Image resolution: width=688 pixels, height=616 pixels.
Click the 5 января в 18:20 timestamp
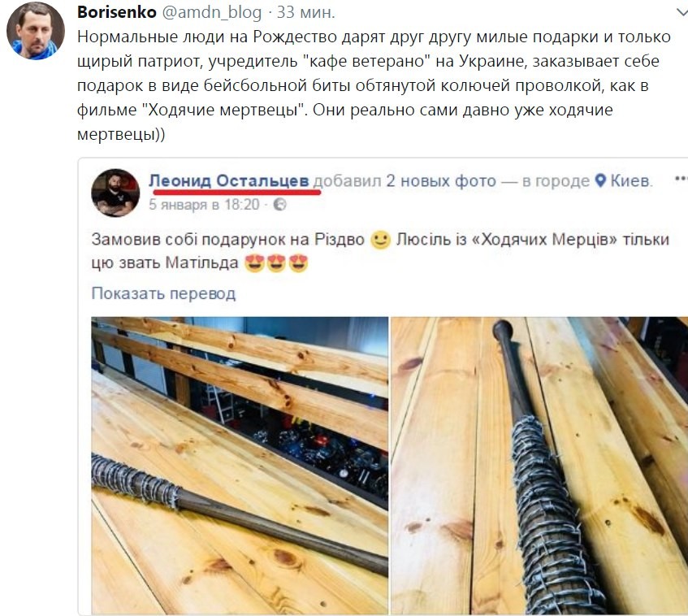[204, 205]
